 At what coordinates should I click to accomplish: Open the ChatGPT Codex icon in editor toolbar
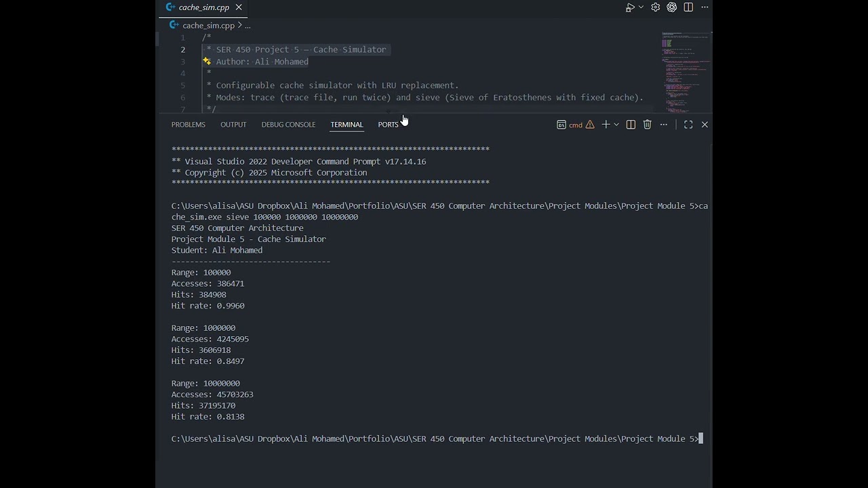click(x=671, y=7)
